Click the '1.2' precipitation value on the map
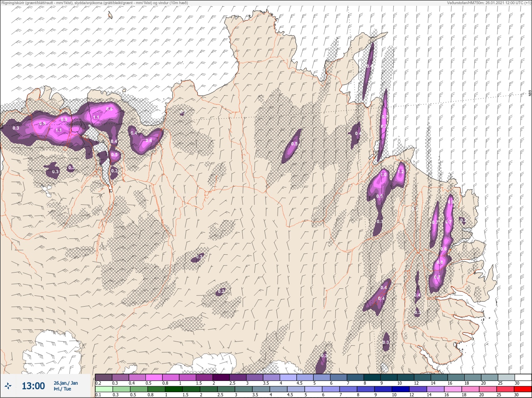Viewport: 532px width, 398px height. coord(401,172)
